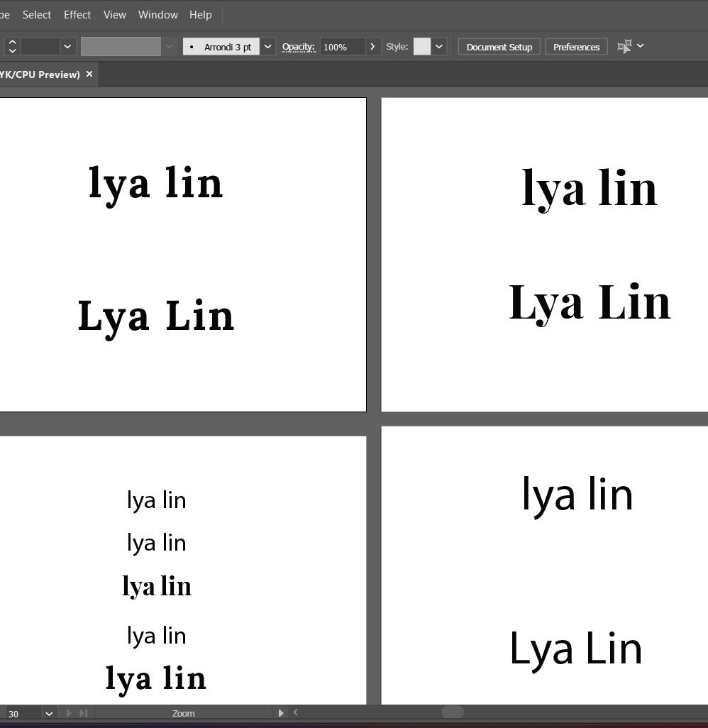The height and width of the screenshot is (728, 708).
Task: Click the Next artboard arrow in status bar
Action: tap(70, 713)
